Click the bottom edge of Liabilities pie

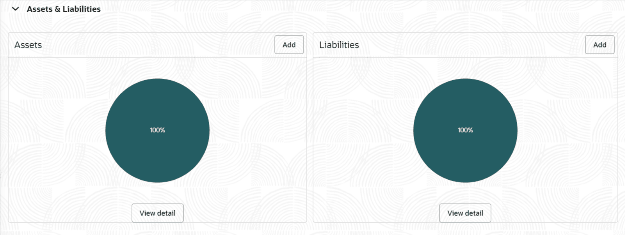(465, 180)
